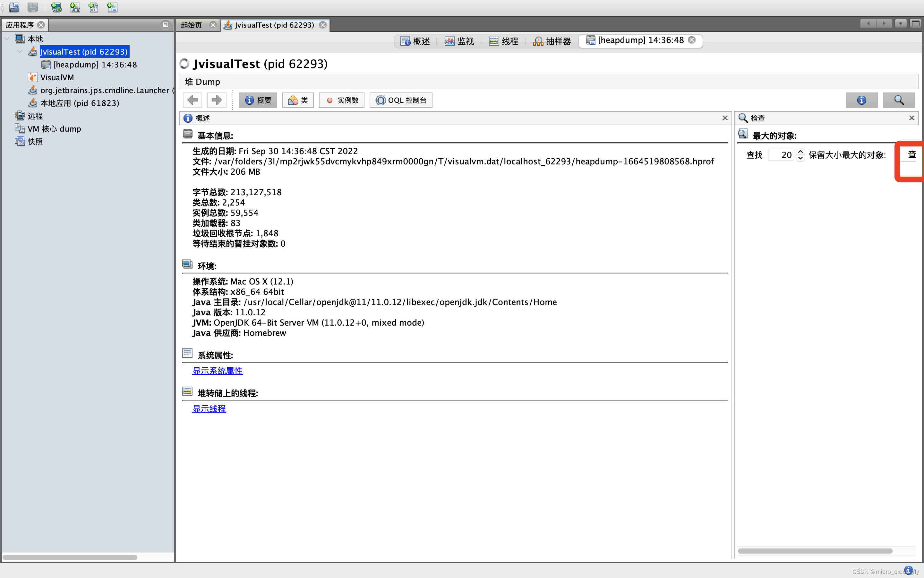Open the 显示线程 link
Screen dimensions: 924x578
(209, 409)
